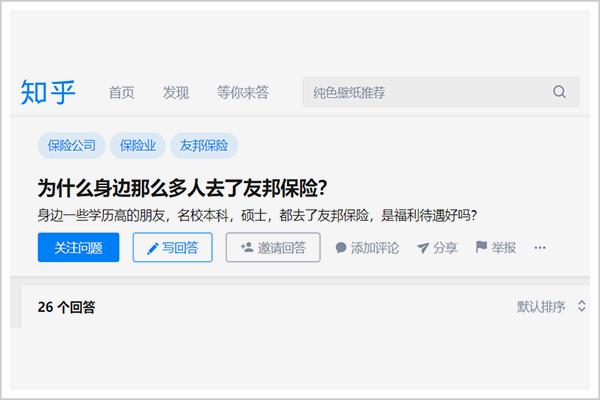Select the 保险业 topic tag
Image resolution: width=600 pixels, height=400 pixels.
[x=138, y=145]
